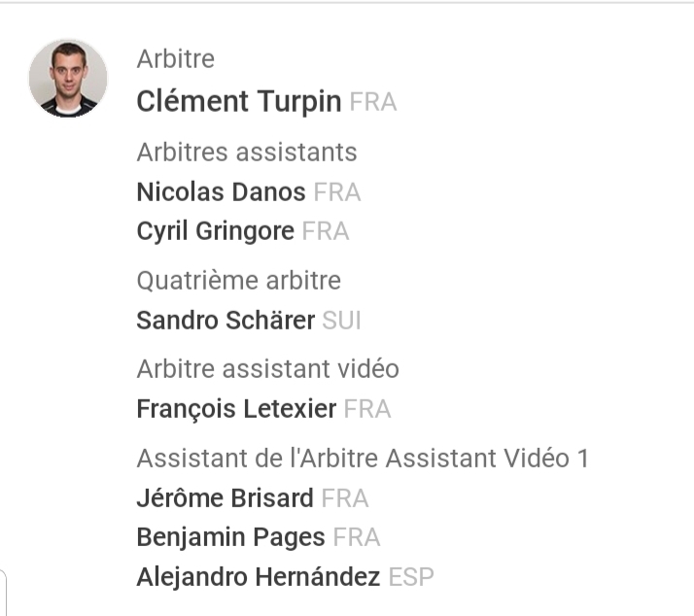Click the ESP country code
The image size is (694, 616).
(x=410, y=577)
